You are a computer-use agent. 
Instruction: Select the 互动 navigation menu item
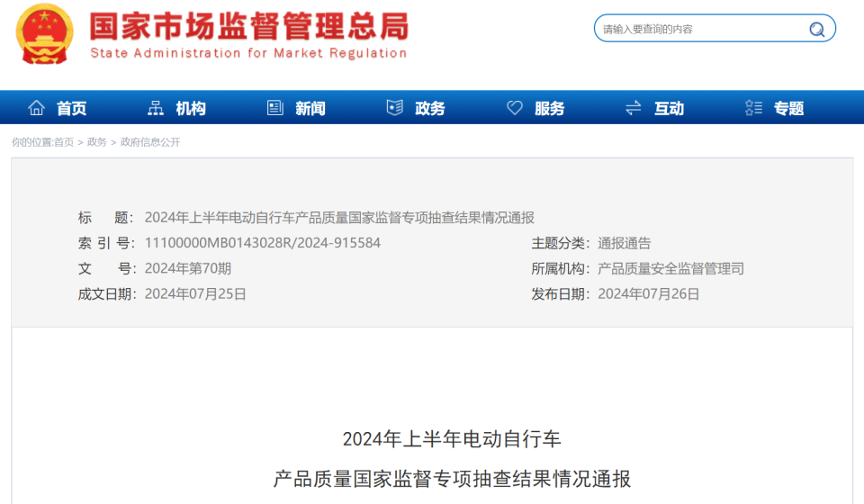(x=669, y=108)
